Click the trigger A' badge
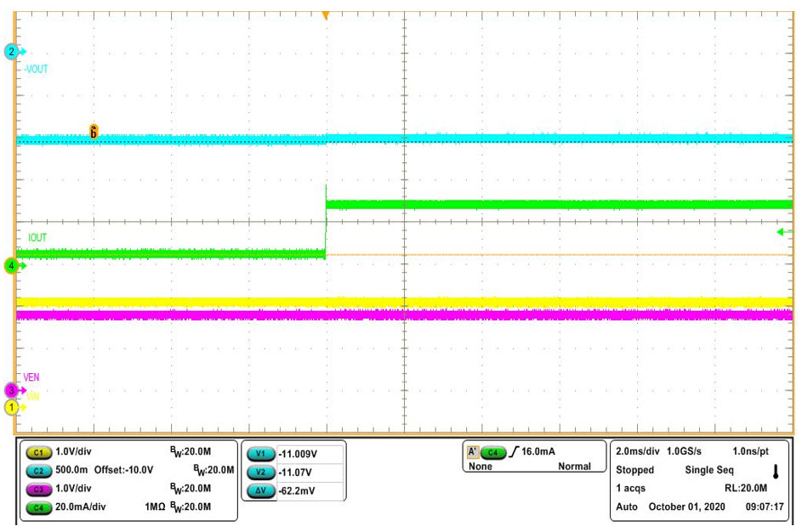The image size is (802, 532). (473, 452)
